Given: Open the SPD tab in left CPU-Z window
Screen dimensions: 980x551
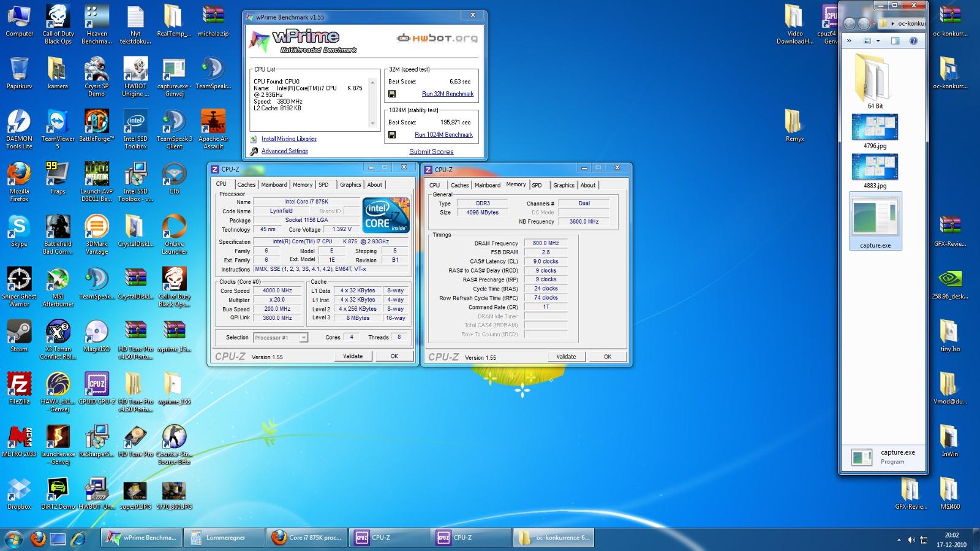Looking at the screenshot, I should [323, 184].
